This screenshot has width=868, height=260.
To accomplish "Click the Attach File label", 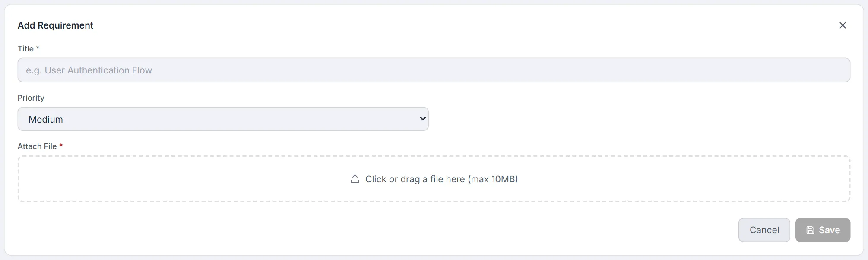I will click(x=40, y=146).
